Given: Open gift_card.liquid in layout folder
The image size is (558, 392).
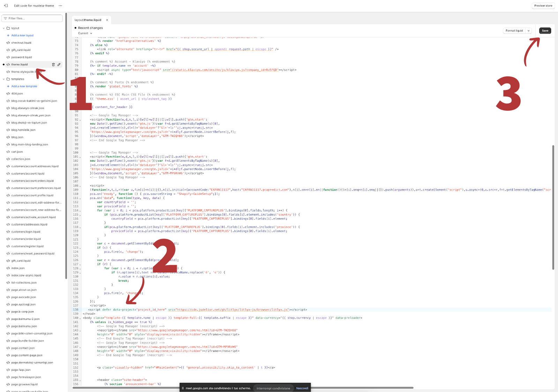Looking at the screenshot, I should pyautogui.click(x=21, y=50).
